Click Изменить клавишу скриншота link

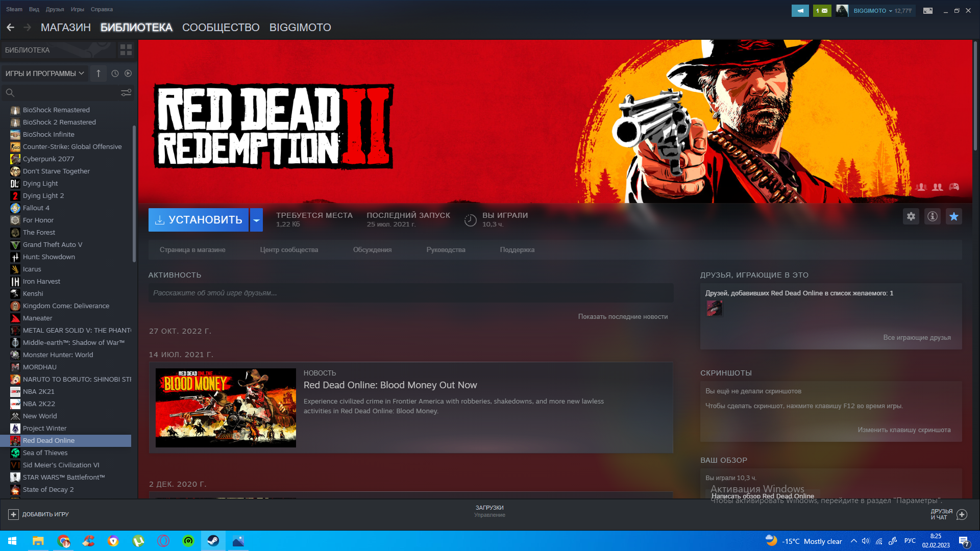904,430
